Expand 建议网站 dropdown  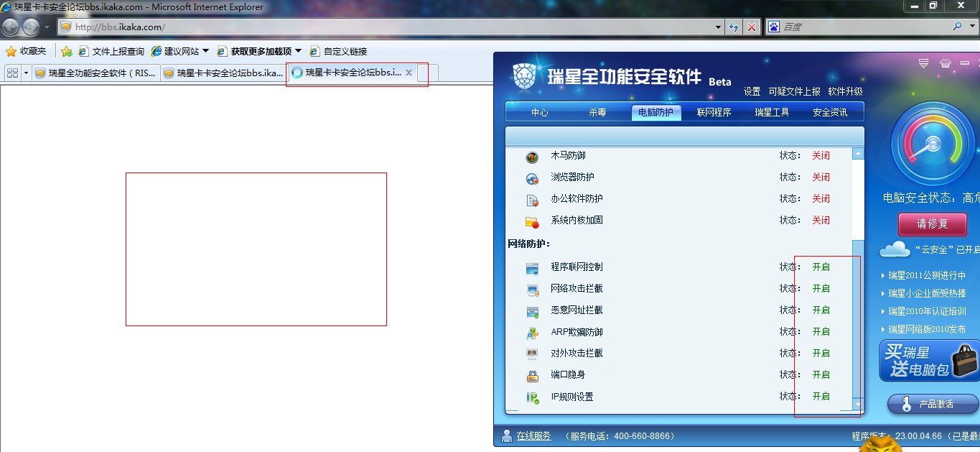(x=205, y=51)
